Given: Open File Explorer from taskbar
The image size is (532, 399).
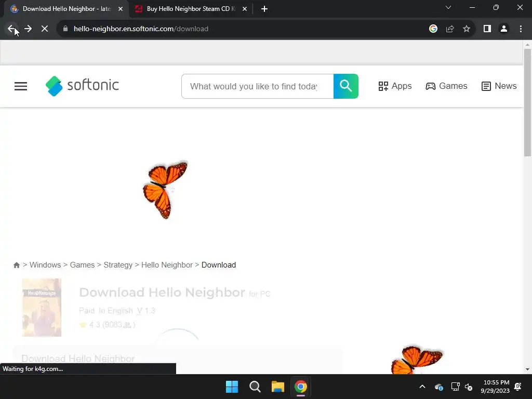Looking at the screenshot, I should click(x=278, y=387).
